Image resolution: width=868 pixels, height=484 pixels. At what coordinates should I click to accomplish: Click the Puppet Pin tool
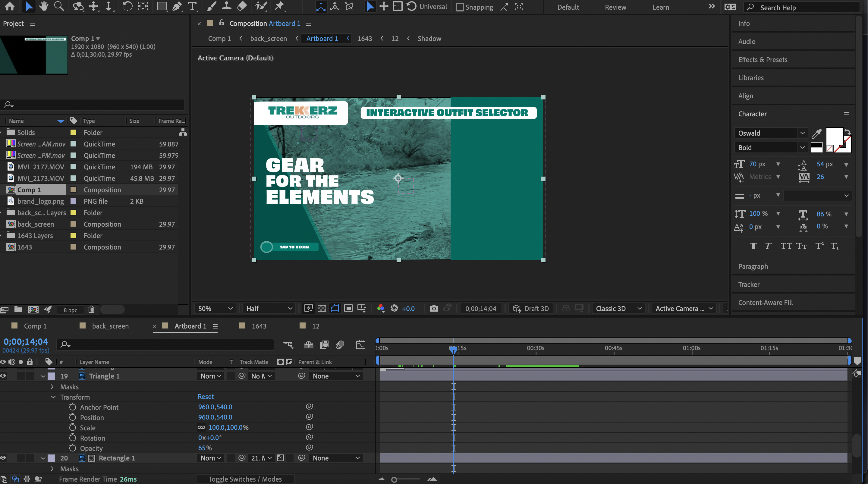tap(279, 6)
